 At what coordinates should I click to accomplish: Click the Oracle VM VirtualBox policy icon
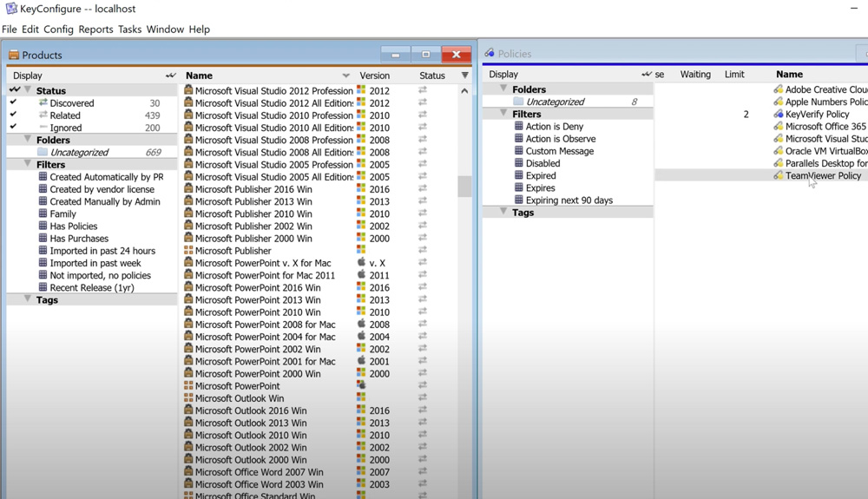(779, 150)
